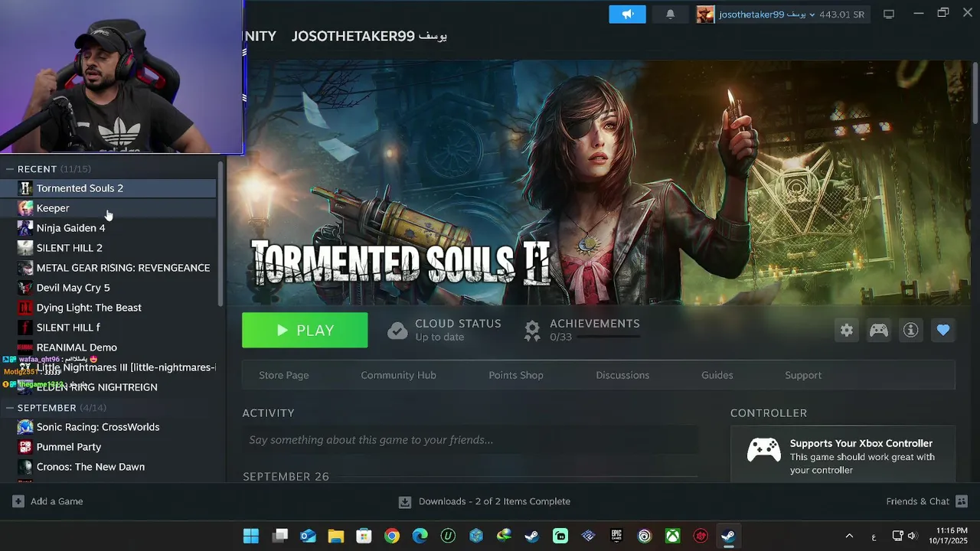Select ELDEN RING NIGHTREIGN entry
The image size is (980, 551).
[108, 387]
